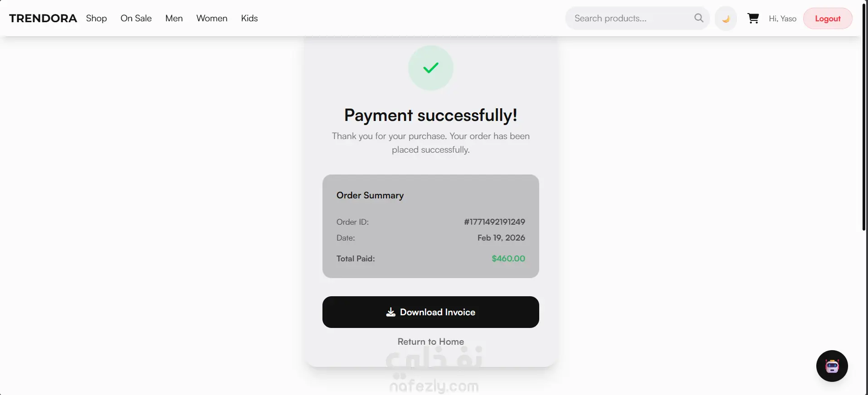Select the Kids category
Viewport: 868px width, 395px height.
[x=249, y=19]
